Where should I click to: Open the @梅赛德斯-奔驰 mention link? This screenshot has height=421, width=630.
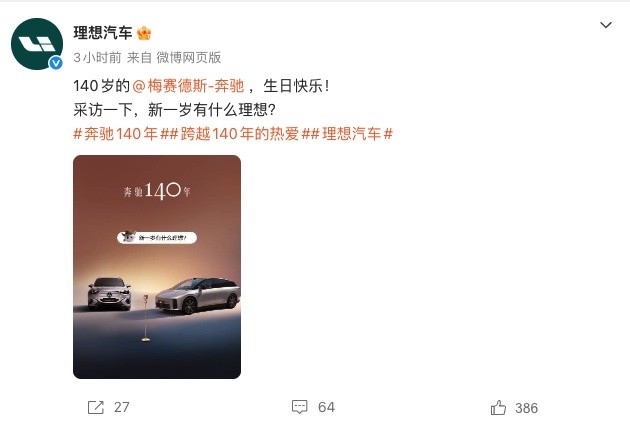[188, 86]
